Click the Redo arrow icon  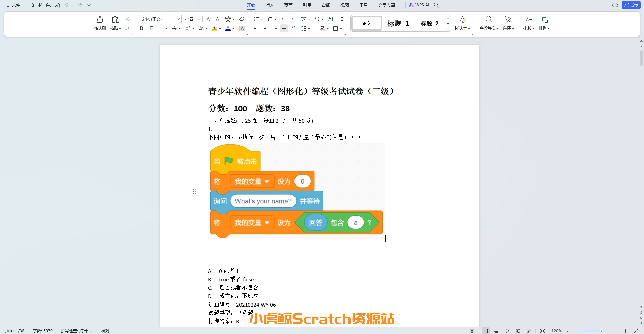click(80, 5)
